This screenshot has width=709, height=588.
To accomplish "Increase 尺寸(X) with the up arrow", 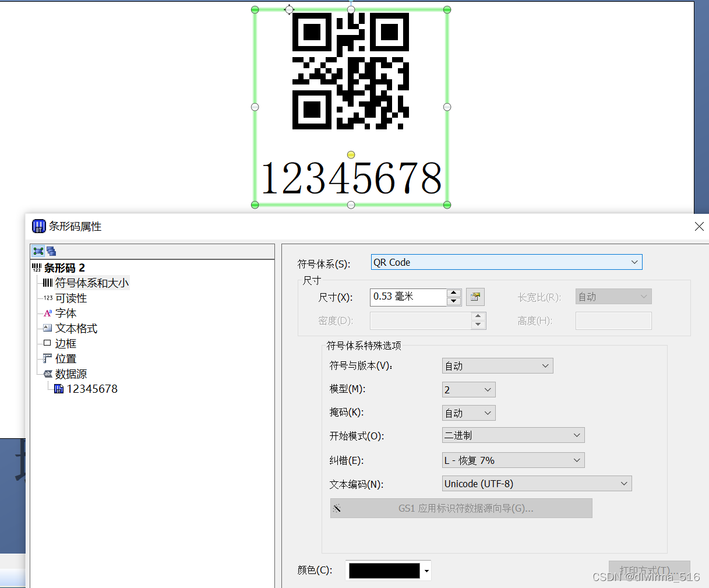I will point(454,293).
